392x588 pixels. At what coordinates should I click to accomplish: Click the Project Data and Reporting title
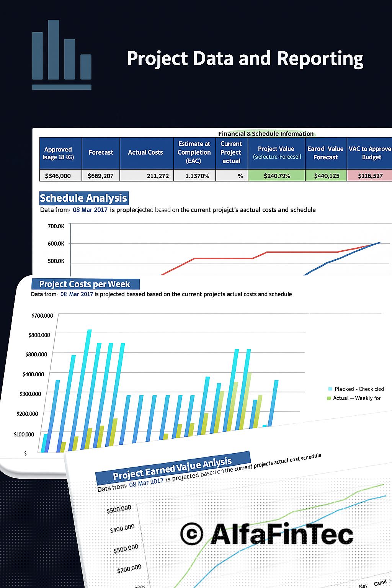coord(245,59)
